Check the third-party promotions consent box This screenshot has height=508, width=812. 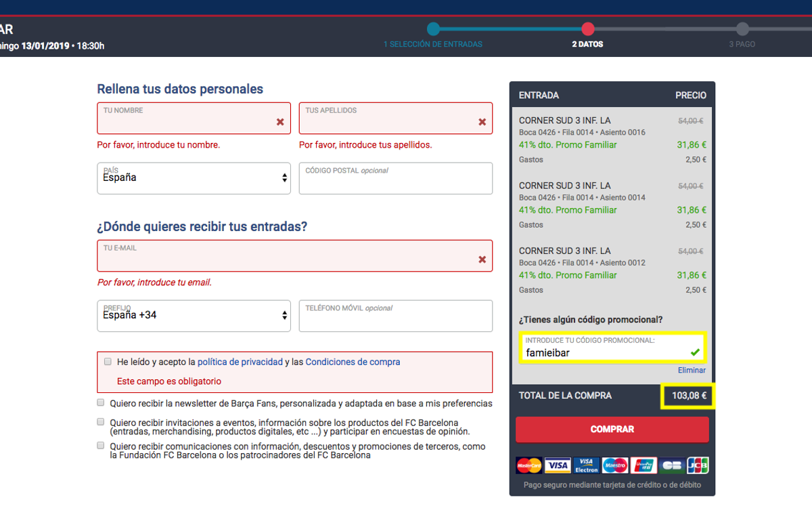click(x=100, y=445)
